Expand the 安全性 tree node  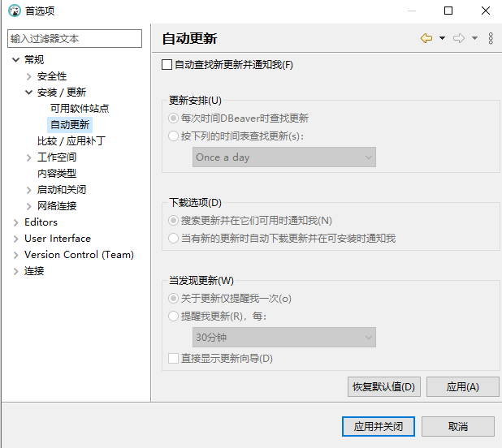28,76
